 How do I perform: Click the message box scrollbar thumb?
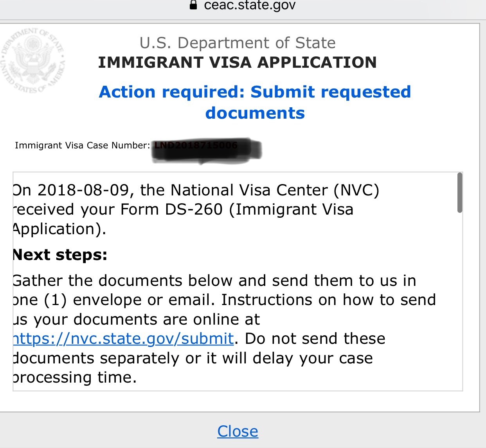(x=460, y=193)
